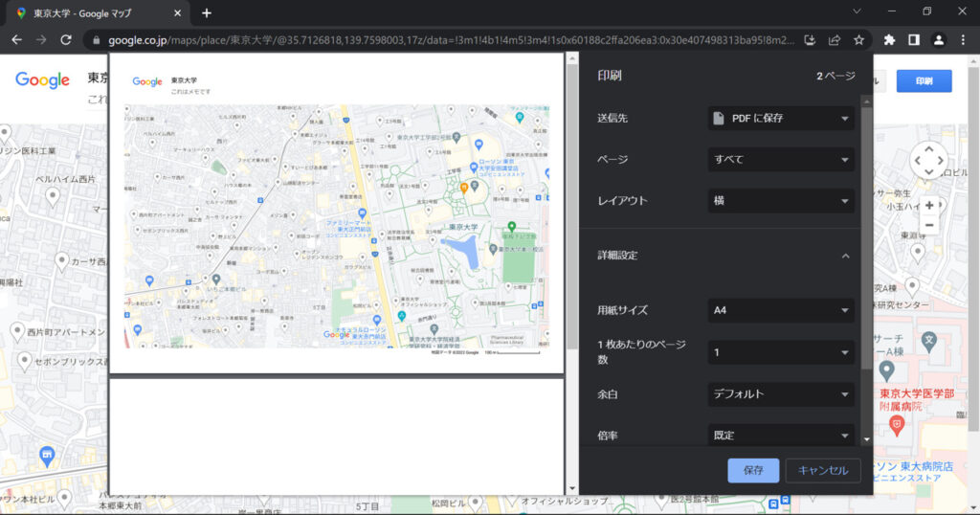Open the extensions puzzle icon
This screenshot has width=980, height=515.
coord(889,40)
